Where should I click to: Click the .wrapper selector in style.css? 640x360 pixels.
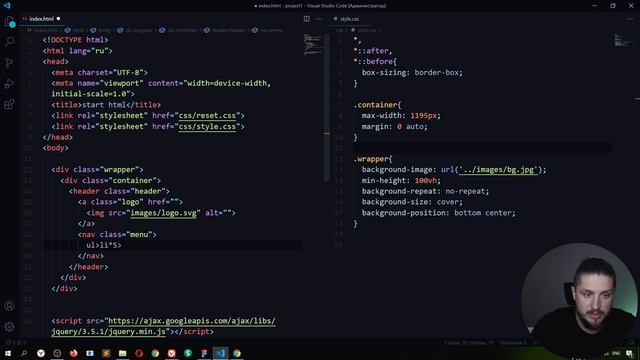371,159
